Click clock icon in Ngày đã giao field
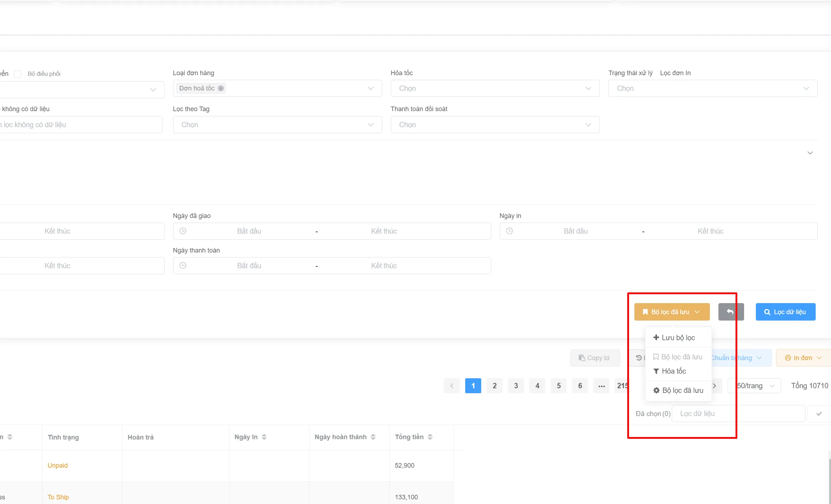The image size is (831, 504). point(183,231)
